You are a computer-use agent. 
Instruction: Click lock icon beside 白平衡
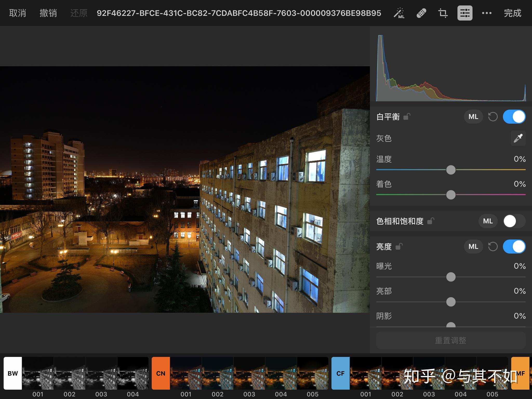click(407, 117)
